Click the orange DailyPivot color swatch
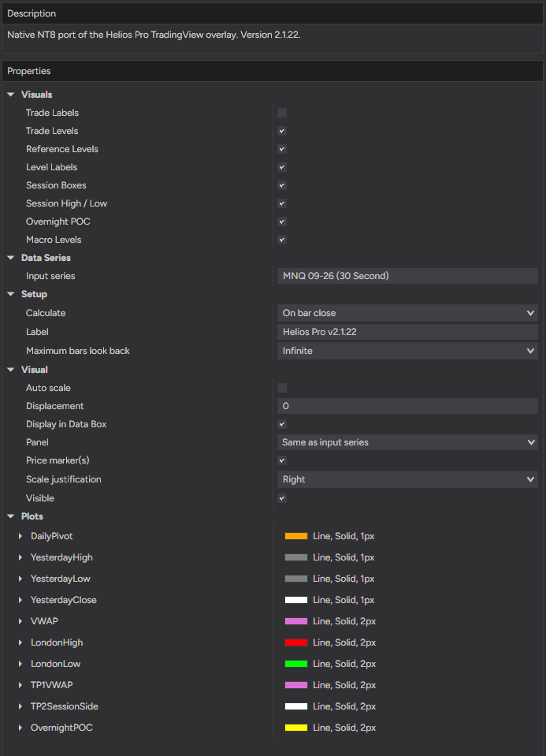Viewport: 546px width, 756px height. (x=296, y=536)
